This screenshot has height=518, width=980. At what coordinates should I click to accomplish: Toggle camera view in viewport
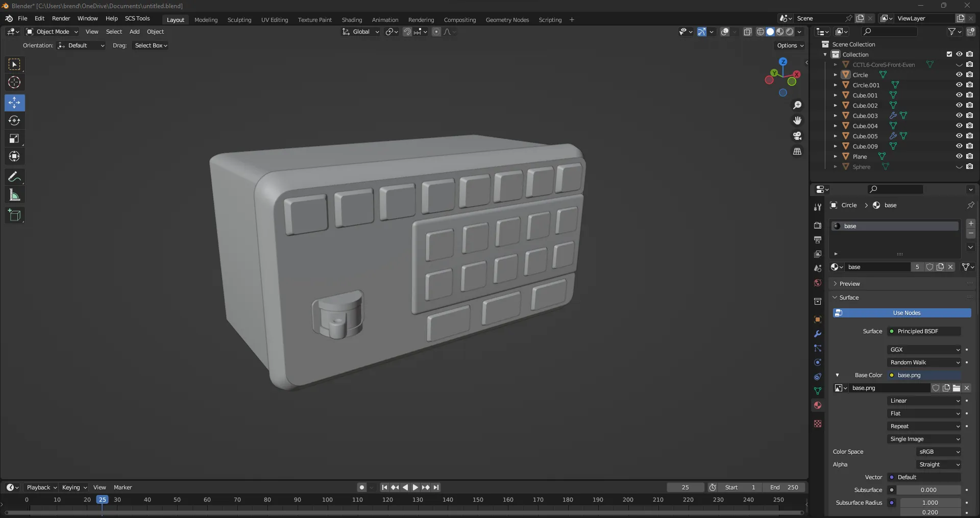(797, 136)
